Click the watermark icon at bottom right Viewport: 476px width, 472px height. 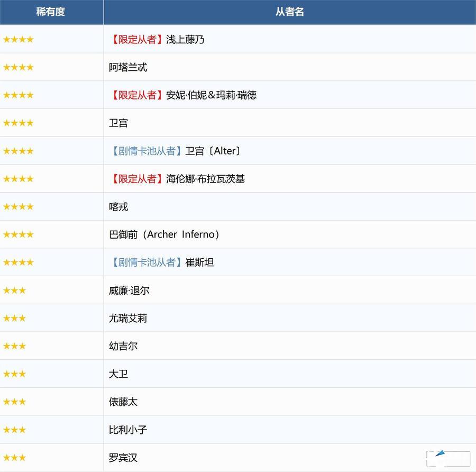click(x=448, y=458)
